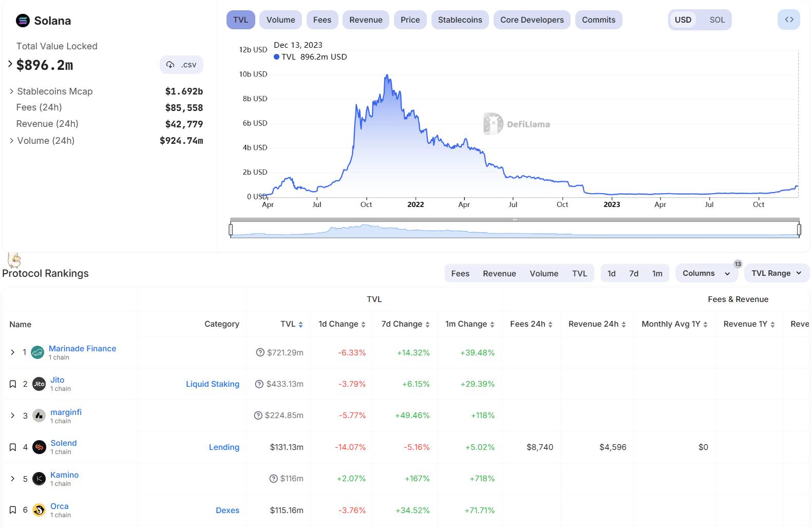Select 1d change filter
Screen dimensions: 812x528
pyautogui.click(x=611, y=273)
